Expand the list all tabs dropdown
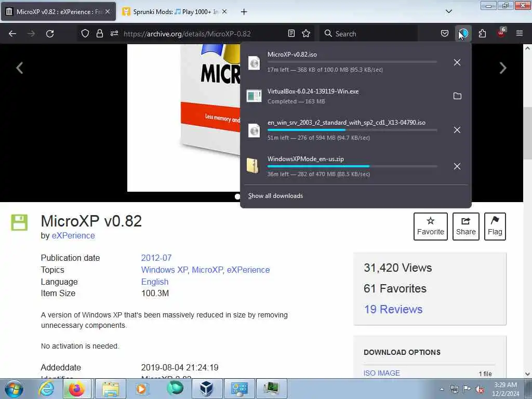532x399 pixels. [448, 11]
